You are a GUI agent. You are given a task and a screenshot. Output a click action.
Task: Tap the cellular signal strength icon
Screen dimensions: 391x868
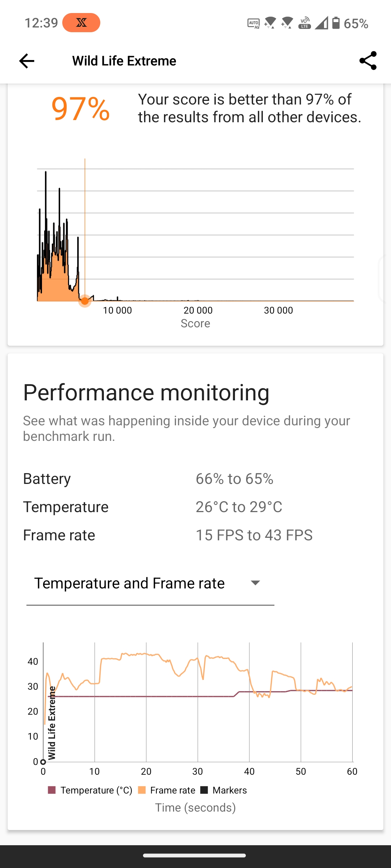[x=321, y=23]
